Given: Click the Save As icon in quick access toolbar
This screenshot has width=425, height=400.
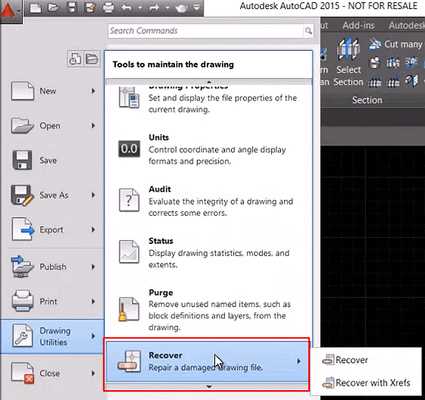Looking at the screenshot, I should click(x=90, y=7).
